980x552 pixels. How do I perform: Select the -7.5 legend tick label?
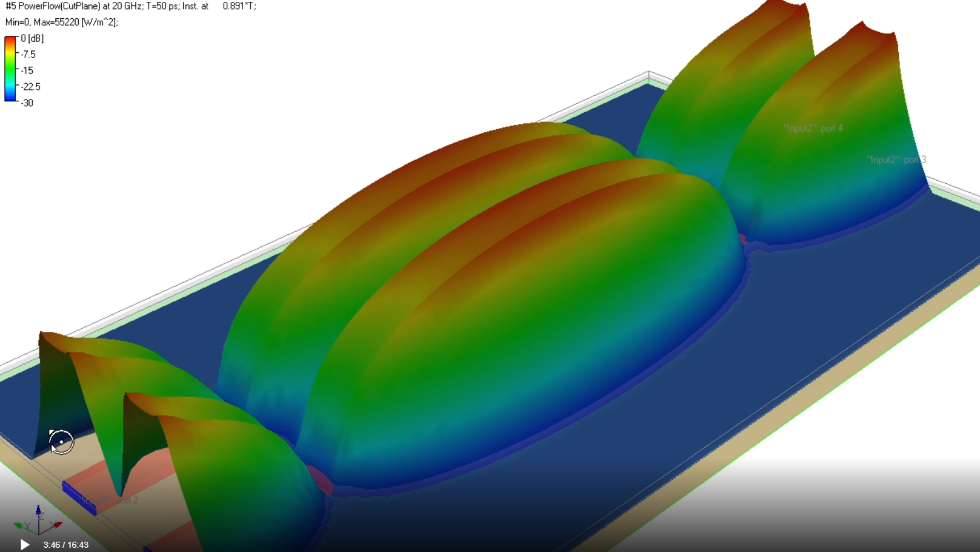point(28,55)
